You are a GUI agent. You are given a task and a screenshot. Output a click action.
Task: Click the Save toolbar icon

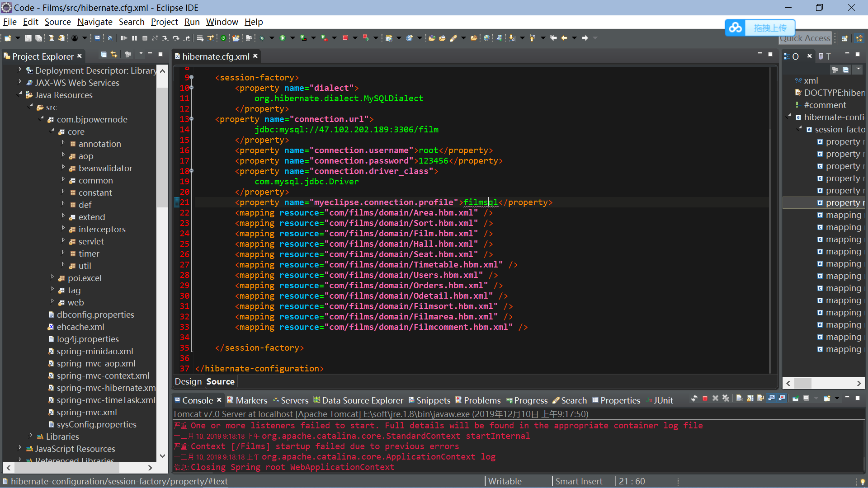point(28,38)
